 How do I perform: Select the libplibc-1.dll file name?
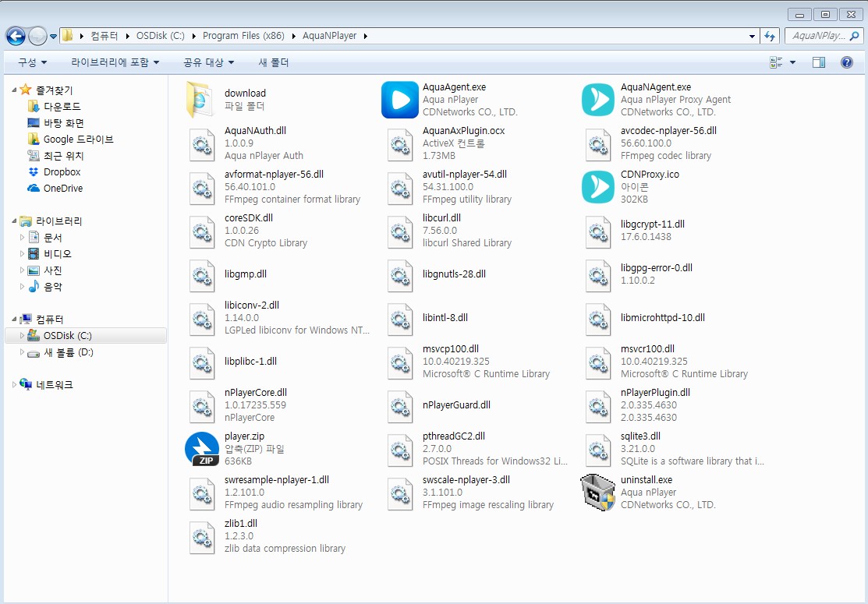click(251, 362)
